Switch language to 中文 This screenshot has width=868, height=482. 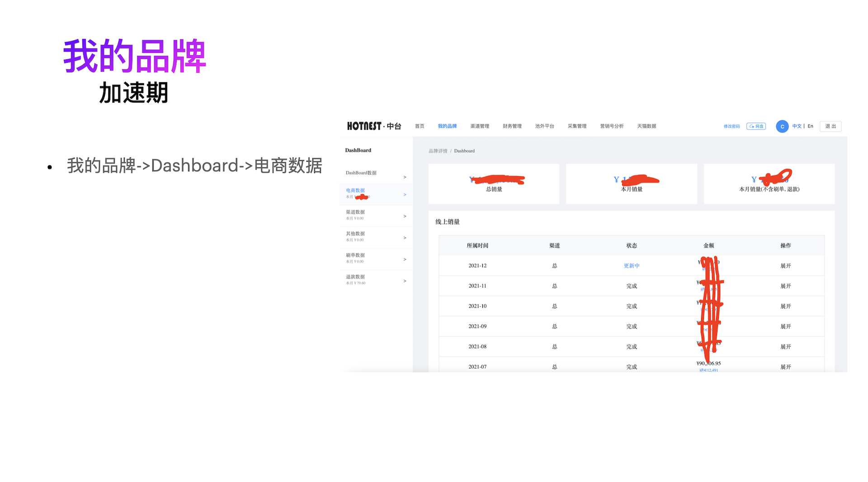[797, 126]
